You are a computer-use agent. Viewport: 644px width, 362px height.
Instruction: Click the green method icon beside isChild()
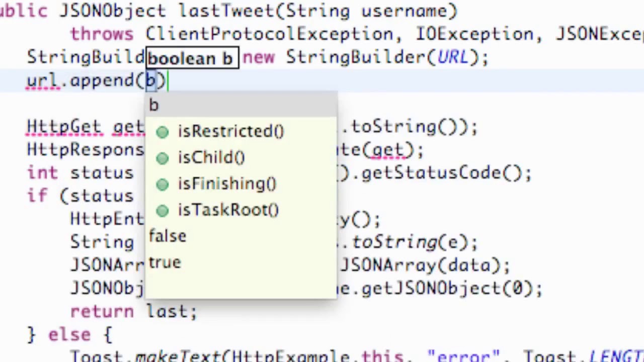162,158
